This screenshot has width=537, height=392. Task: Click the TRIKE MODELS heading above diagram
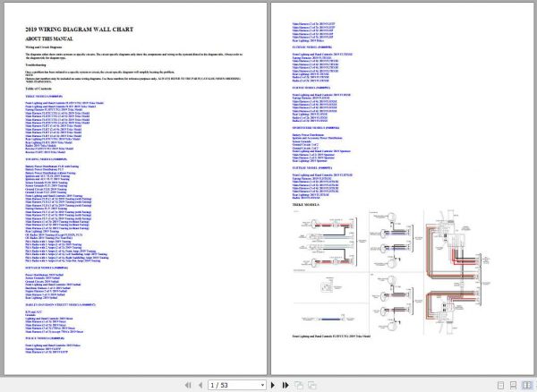pyautogui.click(x=305, y=205)
